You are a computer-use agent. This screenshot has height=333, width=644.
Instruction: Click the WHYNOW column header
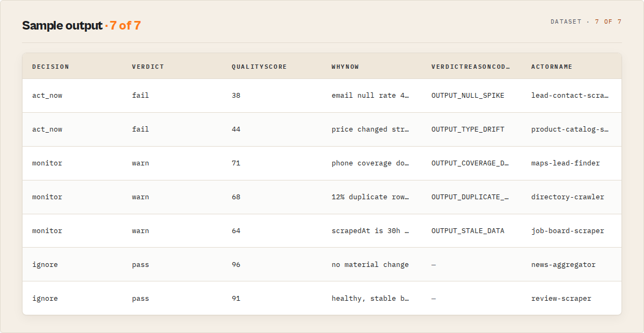point(345,67)
